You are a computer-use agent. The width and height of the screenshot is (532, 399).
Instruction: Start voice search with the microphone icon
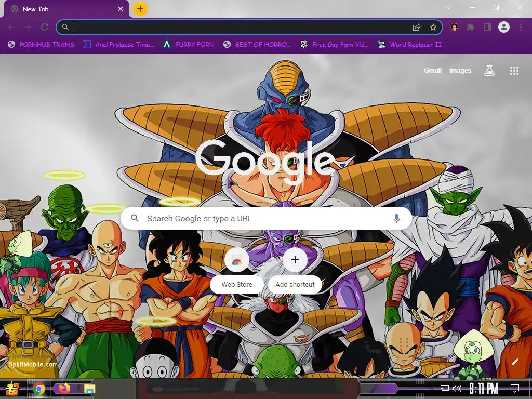396,218
